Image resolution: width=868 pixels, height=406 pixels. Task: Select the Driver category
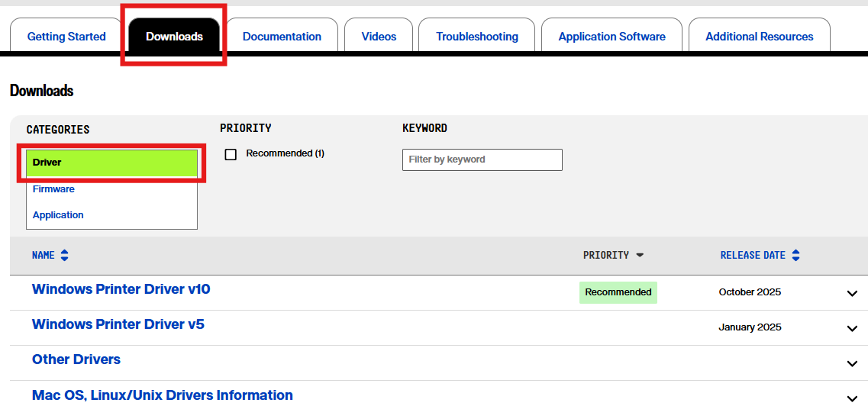click(111, 163)
